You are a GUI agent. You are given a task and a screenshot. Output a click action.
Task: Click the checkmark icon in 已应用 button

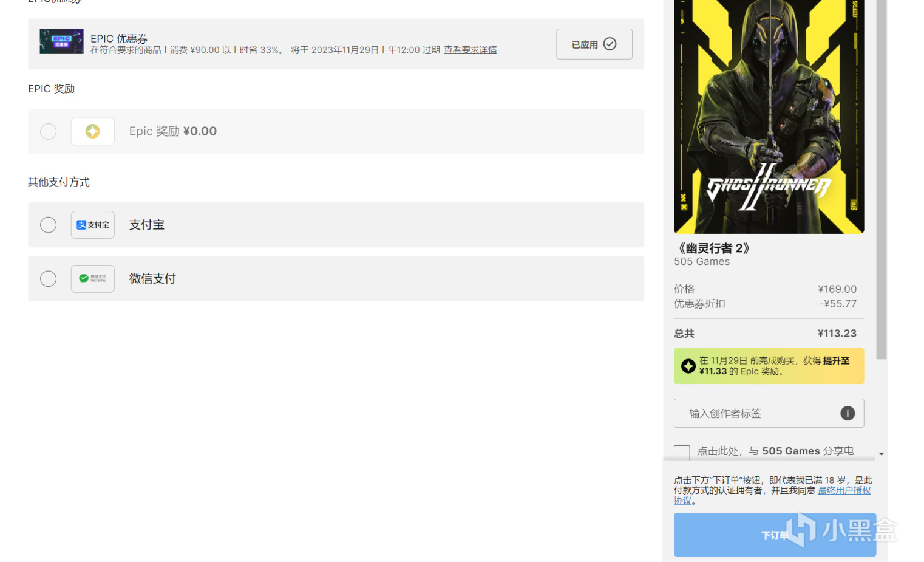[610, 44]
